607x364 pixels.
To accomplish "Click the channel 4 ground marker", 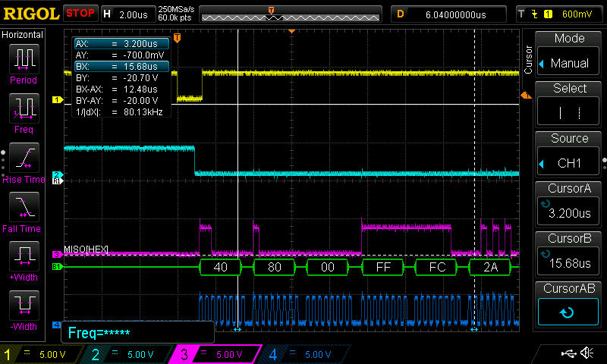I will 56,325.
